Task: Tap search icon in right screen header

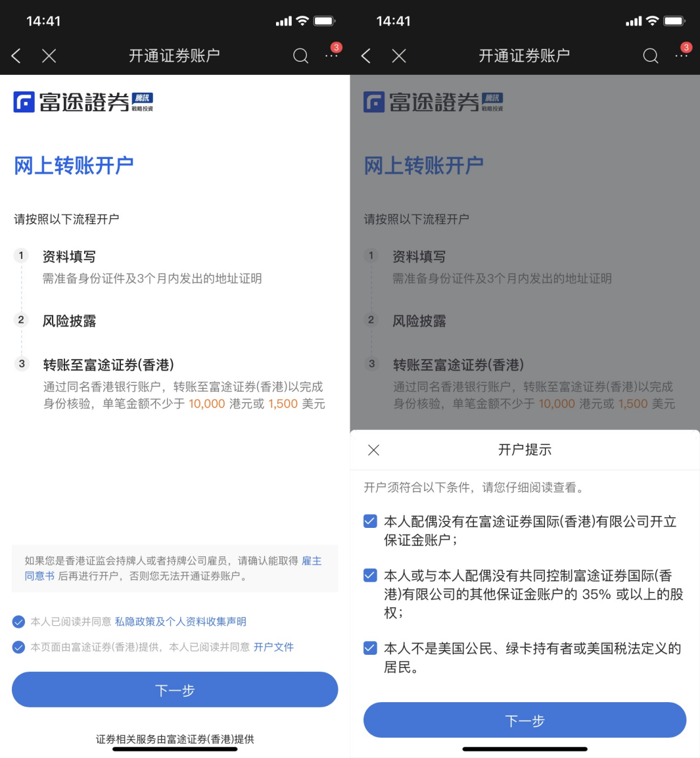Action: coord(651,56)
